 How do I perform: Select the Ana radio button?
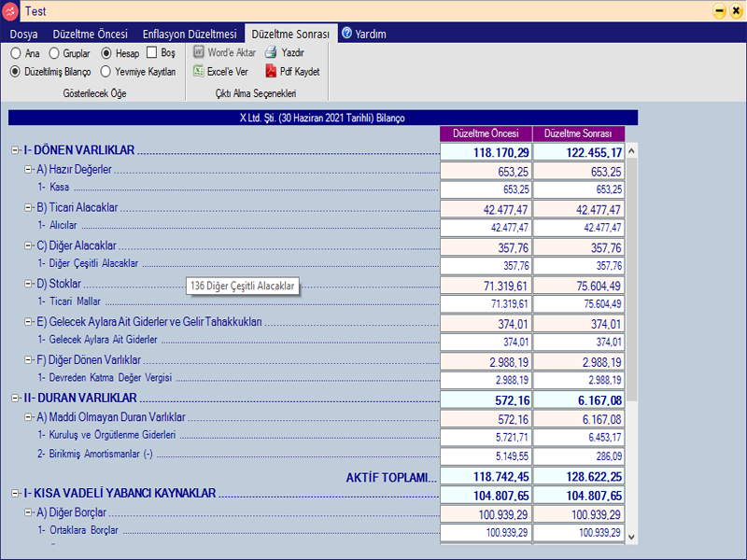point(16,53)
